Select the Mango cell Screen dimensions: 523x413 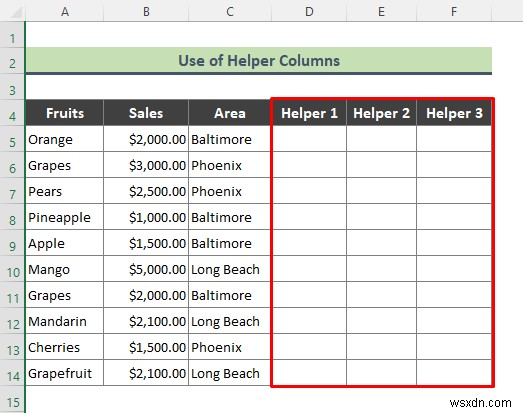pos(65,269)
